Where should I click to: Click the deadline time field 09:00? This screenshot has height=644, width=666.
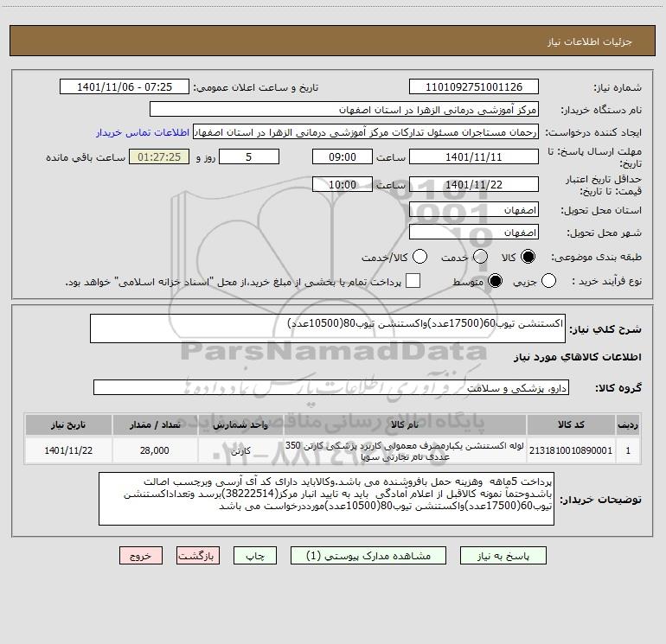[x=343, y=157]
